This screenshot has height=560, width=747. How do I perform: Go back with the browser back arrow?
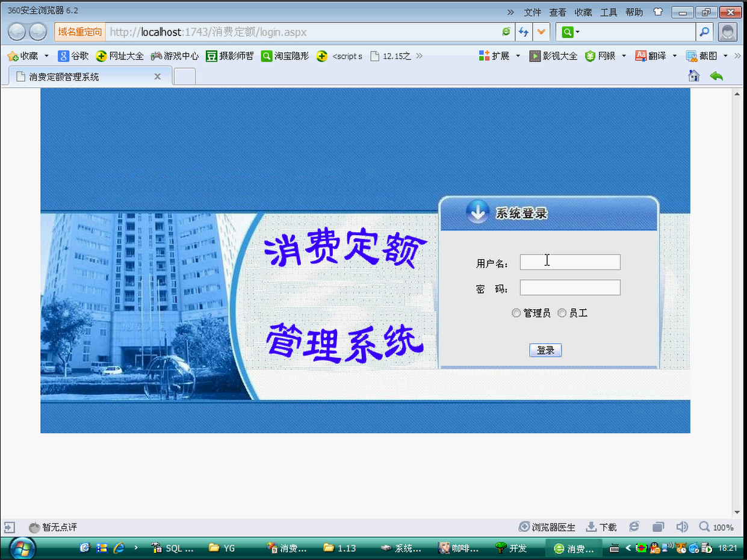pyautogui.click(x=17, y=32)
